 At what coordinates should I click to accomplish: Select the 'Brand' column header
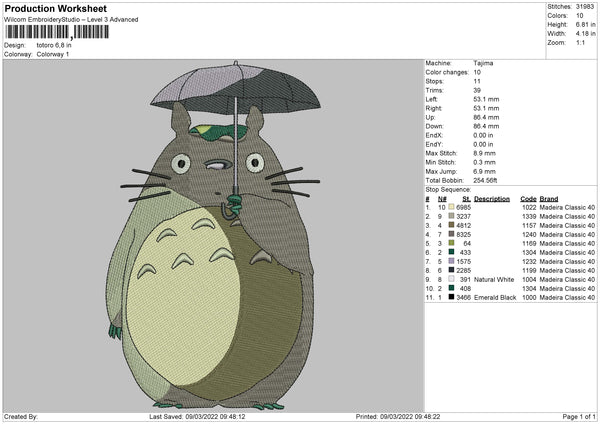(x=549, y=199)
